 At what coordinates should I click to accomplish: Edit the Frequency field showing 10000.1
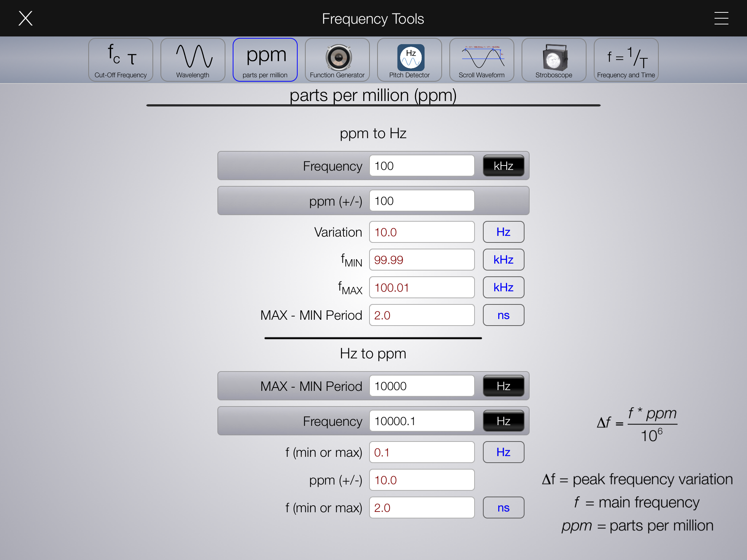pyautogui.click(x=422, y=421)
